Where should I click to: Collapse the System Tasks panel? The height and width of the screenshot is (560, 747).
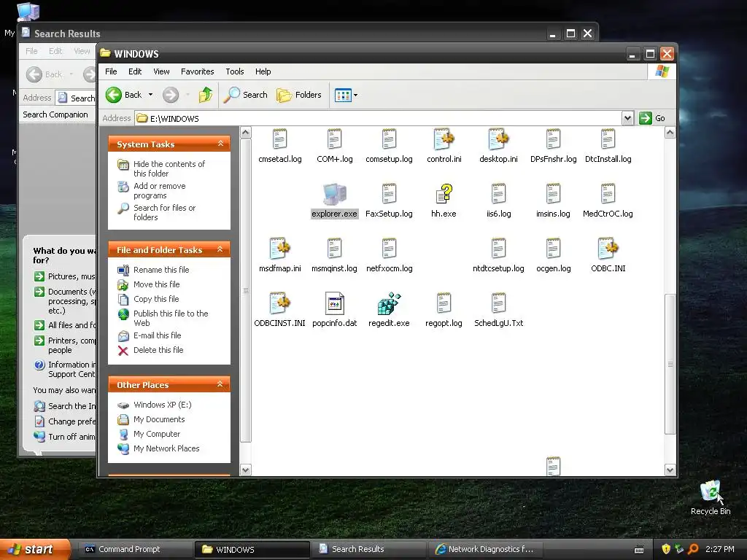pos(220,144)
